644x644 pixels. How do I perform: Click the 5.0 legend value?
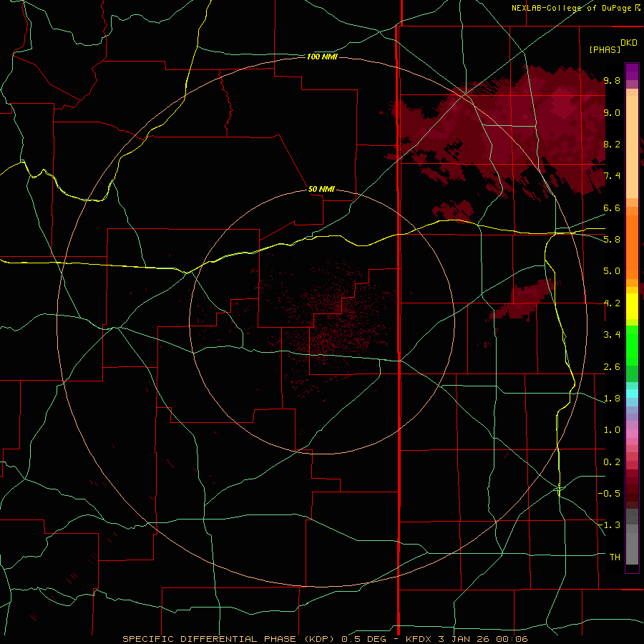pos(612,271)
